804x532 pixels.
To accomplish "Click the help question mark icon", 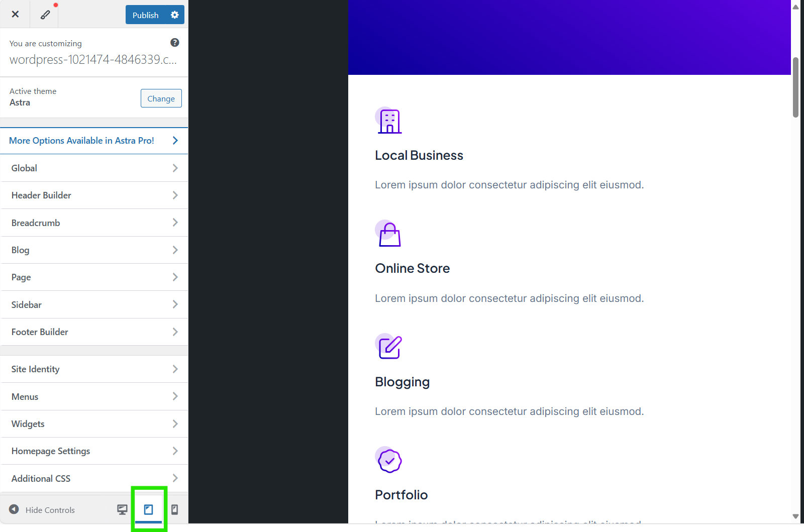I will pyautogui.click(x=175, y=43).
